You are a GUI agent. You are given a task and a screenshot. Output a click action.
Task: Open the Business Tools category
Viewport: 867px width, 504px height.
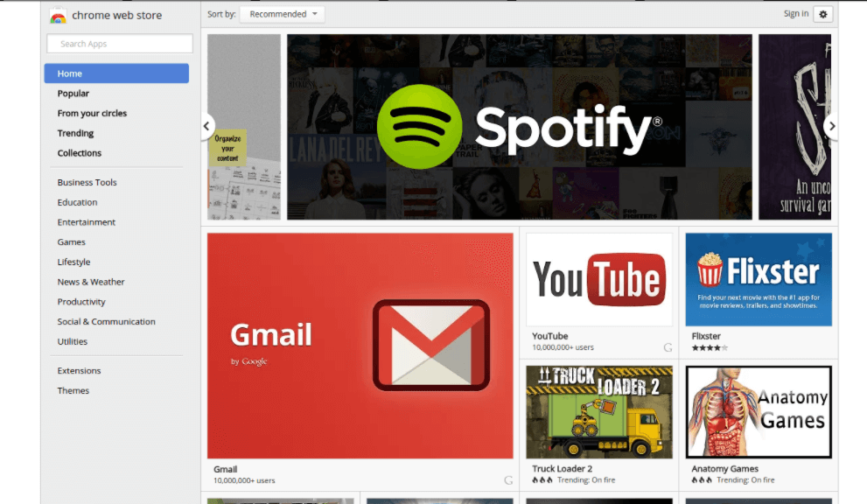coord(87,183)
